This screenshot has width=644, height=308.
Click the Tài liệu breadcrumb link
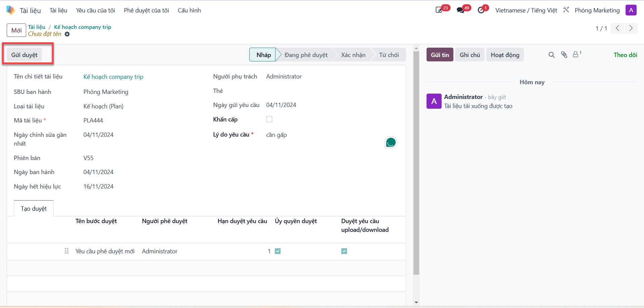[x=37, y=27]
